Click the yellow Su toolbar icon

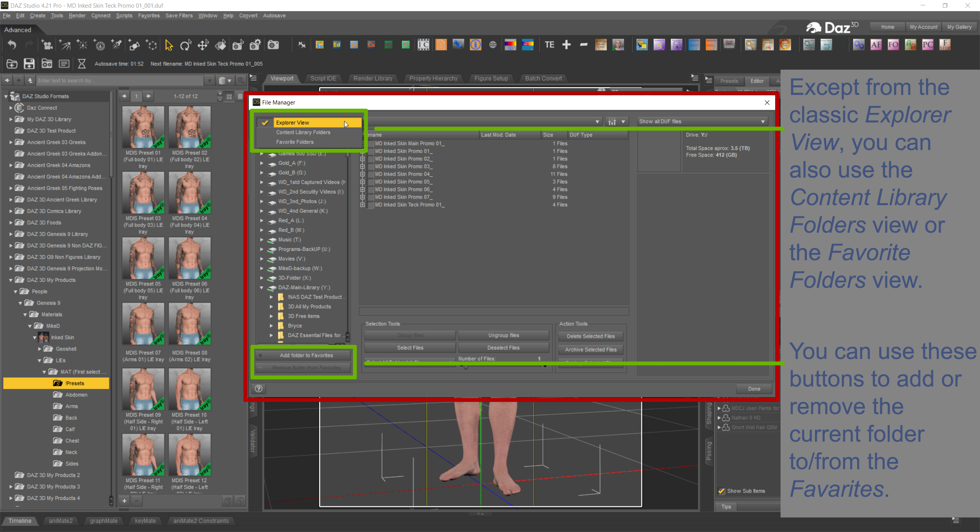[320, 45]
